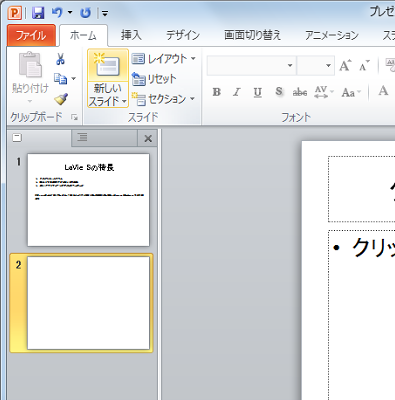Switch to the slides thumbnail pane tab
The image size is (395, 400).
39,138
